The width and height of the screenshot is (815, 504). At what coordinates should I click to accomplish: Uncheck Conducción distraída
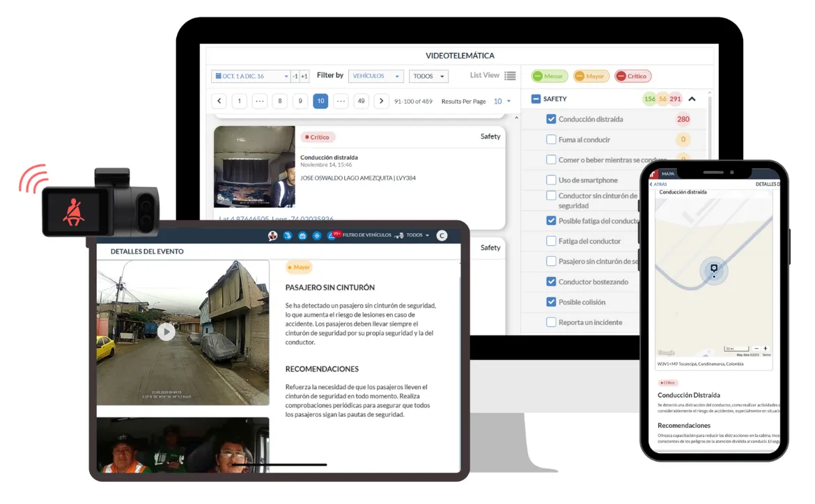(551, 119)
